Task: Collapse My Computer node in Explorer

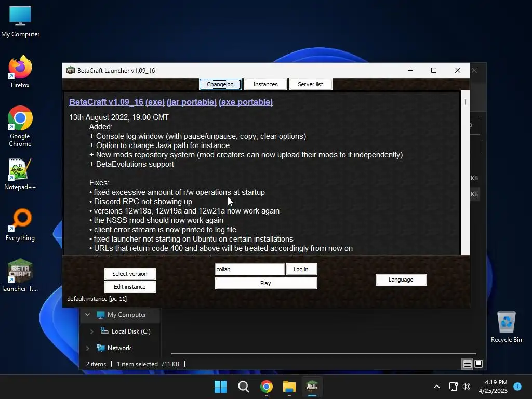Action: [87, 315]
